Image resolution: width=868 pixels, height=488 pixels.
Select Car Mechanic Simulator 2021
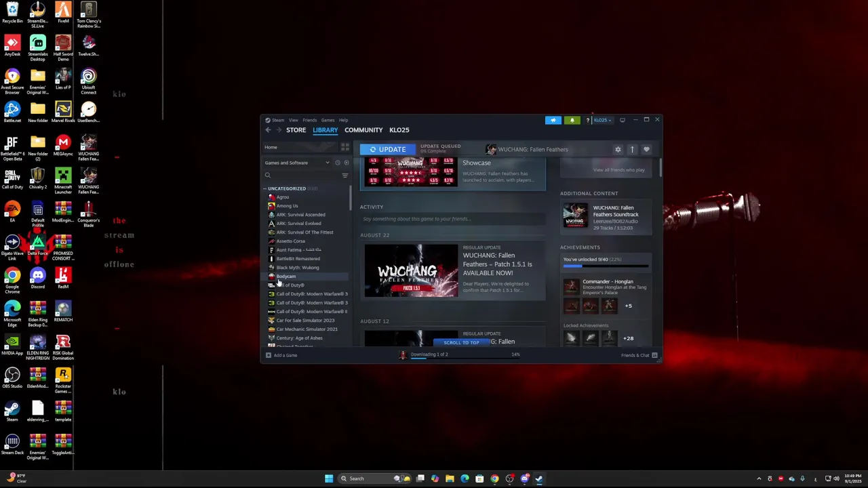306,329
